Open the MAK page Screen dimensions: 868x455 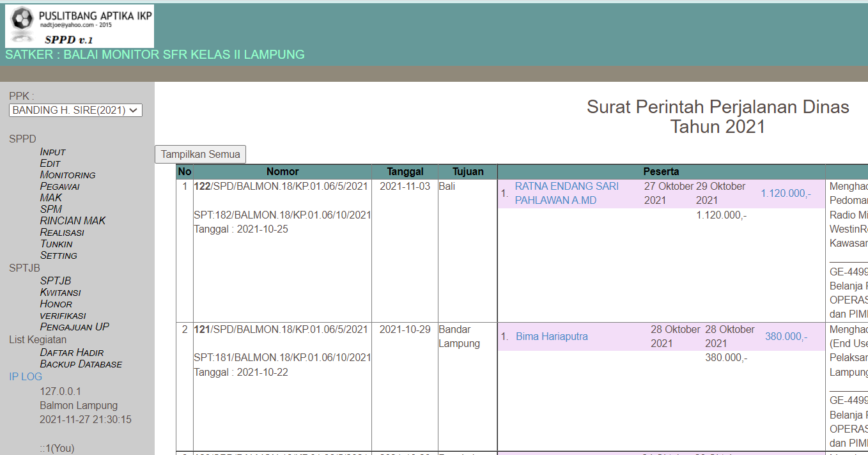(50, 197)
